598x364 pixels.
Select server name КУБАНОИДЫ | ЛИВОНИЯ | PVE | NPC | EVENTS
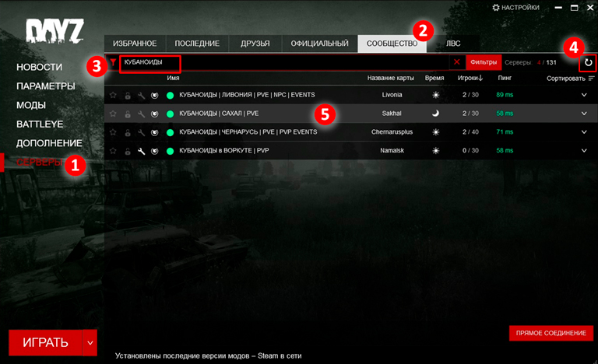247,95
